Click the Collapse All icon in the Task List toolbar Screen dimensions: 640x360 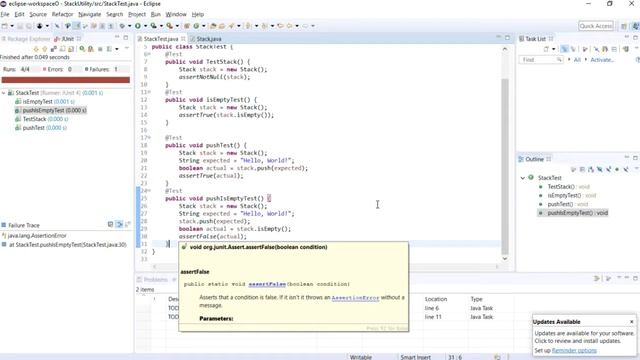coord(614,49)
